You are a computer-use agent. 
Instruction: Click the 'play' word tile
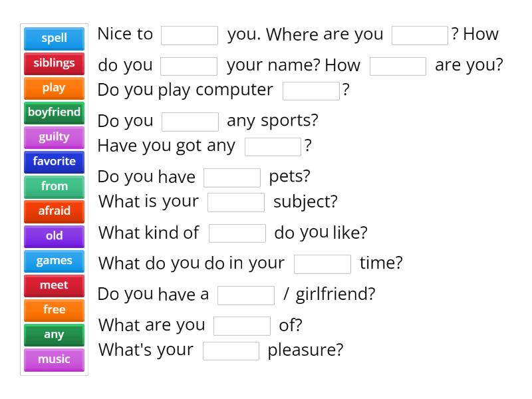pyautogui.click(x=53, y=88)
